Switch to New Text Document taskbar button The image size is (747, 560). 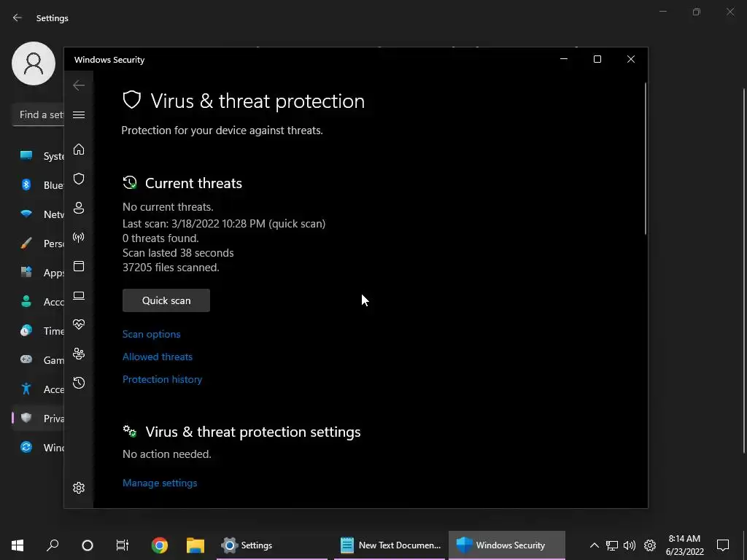tap(390, 545)
